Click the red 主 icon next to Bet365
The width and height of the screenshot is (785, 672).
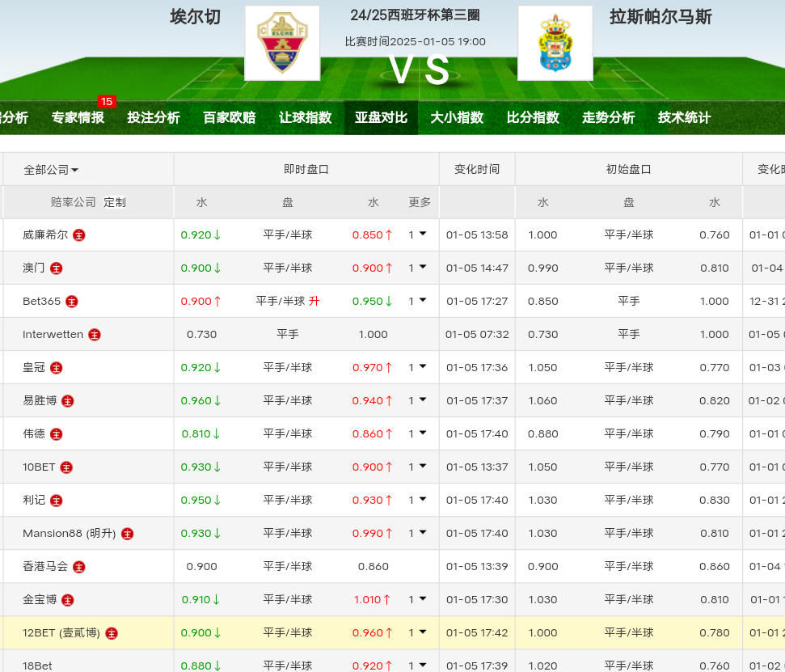click(72, 302)
